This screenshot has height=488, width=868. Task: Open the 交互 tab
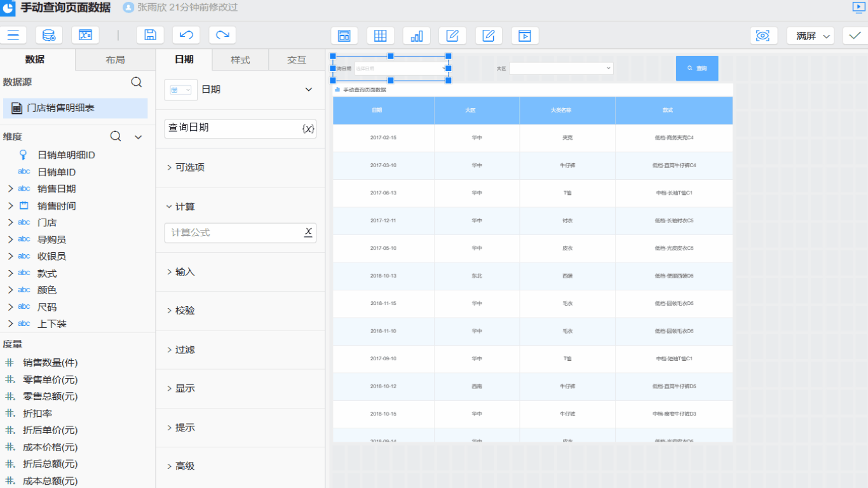(297, 60)
